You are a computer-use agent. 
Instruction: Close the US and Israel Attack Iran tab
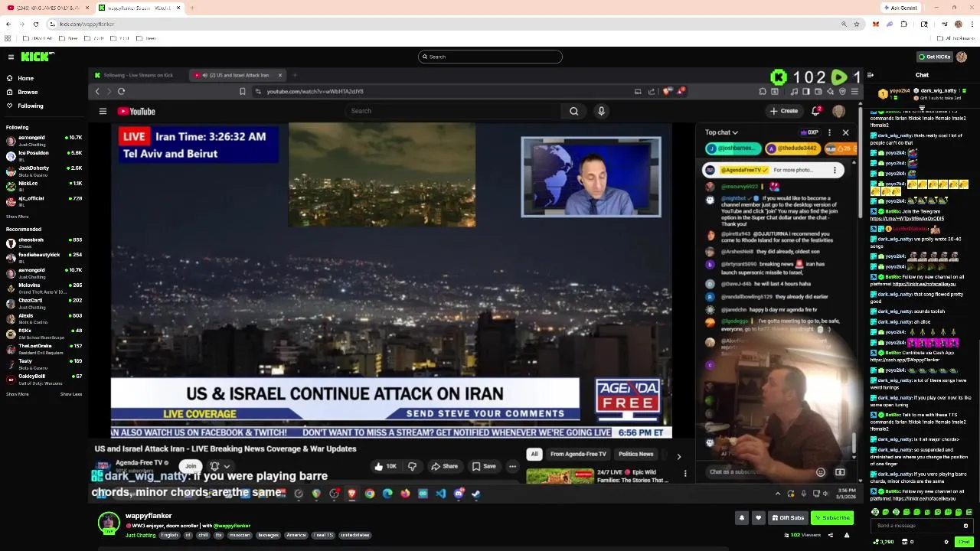280,75
